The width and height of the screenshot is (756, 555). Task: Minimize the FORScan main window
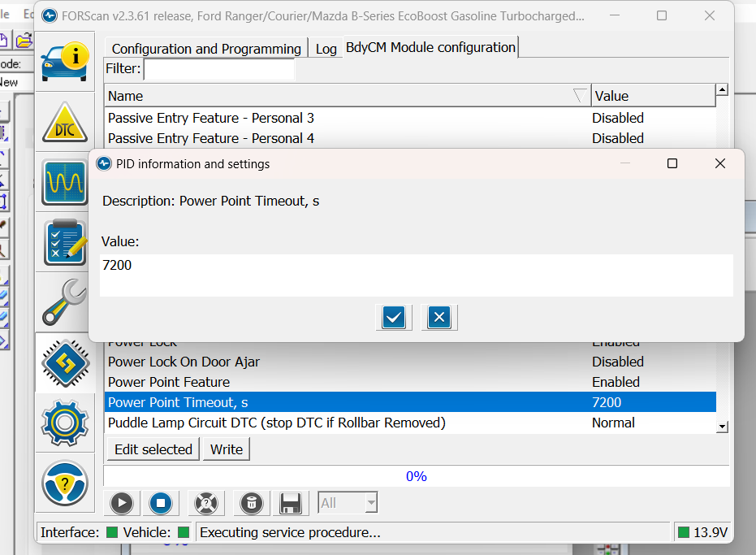point(614,15)
